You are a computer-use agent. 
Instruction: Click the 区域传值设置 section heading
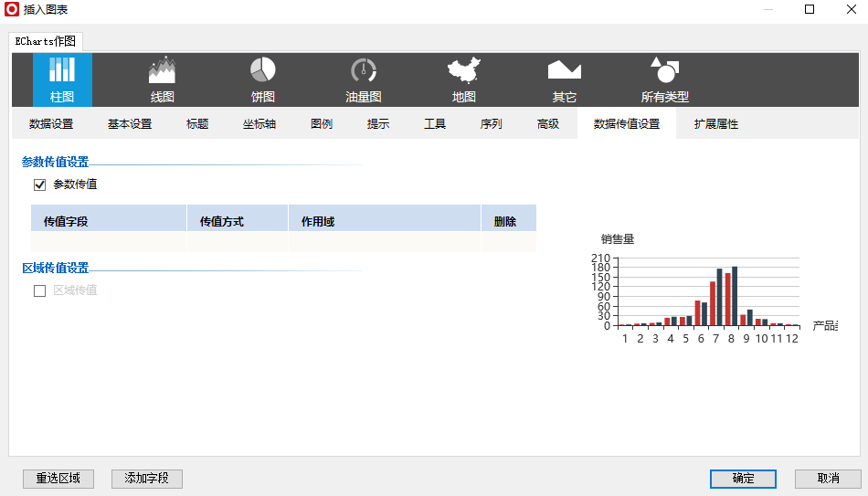point(55,268)
